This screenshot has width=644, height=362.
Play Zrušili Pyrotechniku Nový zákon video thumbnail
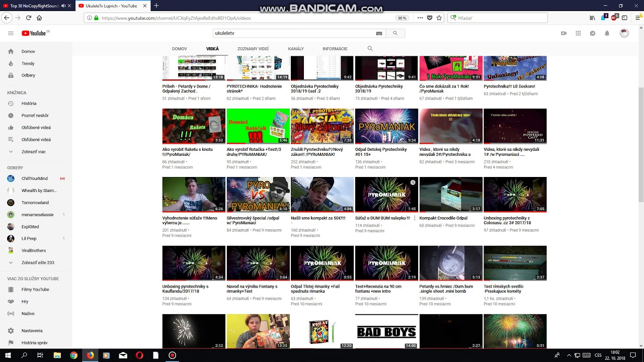click(x=322, y=126)
